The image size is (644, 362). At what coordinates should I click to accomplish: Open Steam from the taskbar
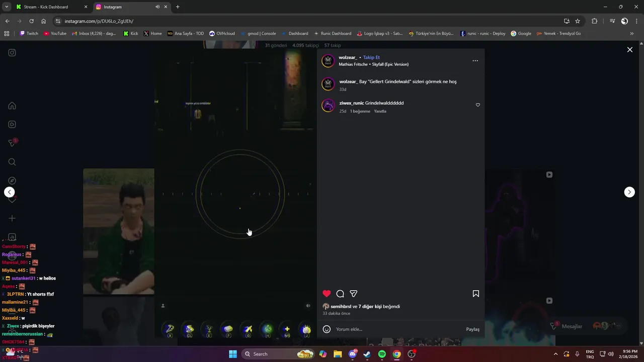(x=367, y=354)
